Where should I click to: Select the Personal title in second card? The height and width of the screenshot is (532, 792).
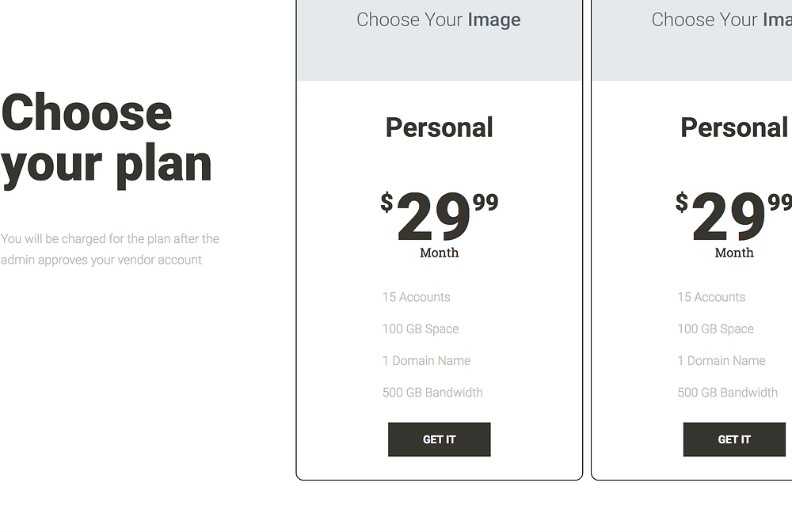[x=734, y=127]
